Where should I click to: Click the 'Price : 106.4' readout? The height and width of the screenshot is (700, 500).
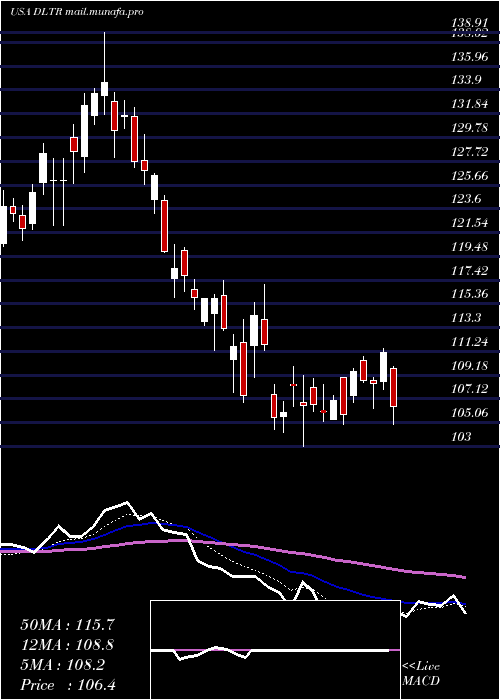(x=68, y=685)
